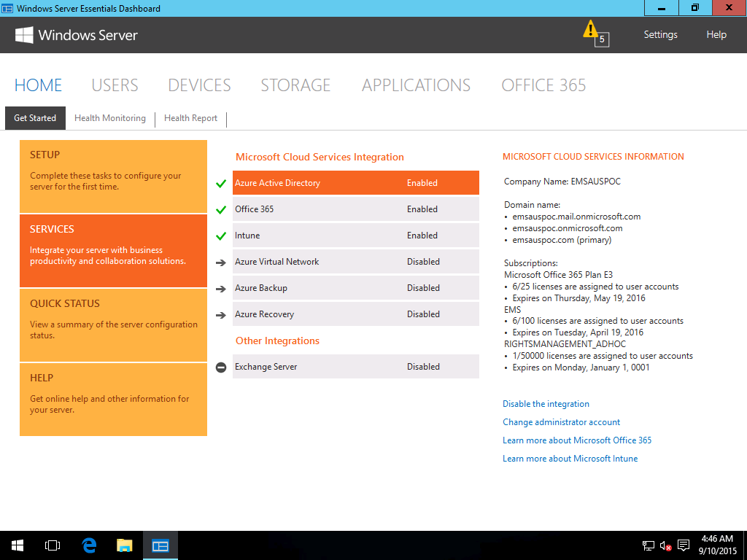Switch to the USERS tab

115,85
